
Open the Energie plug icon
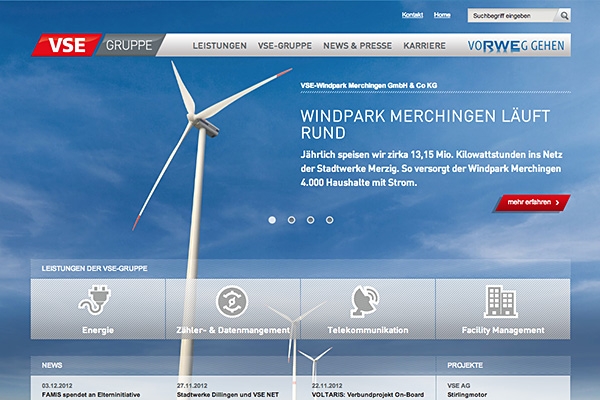point(98,301)
